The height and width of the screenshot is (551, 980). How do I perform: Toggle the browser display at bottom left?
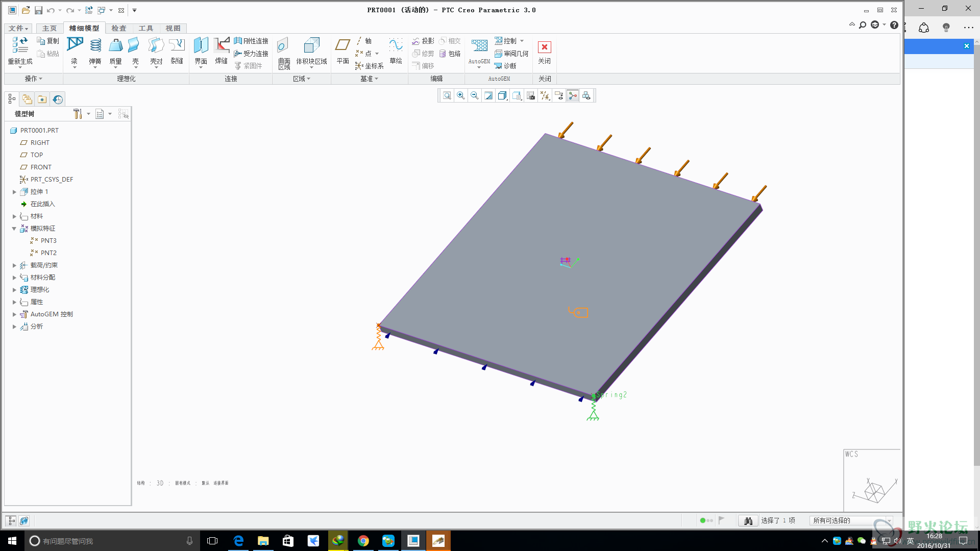24,521
